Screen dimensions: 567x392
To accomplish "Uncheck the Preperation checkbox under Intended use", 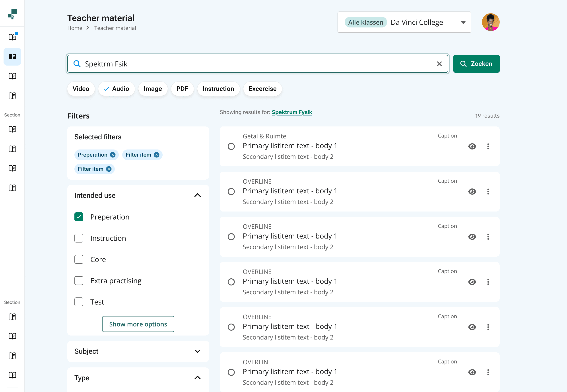I will (x=79, y=217).
